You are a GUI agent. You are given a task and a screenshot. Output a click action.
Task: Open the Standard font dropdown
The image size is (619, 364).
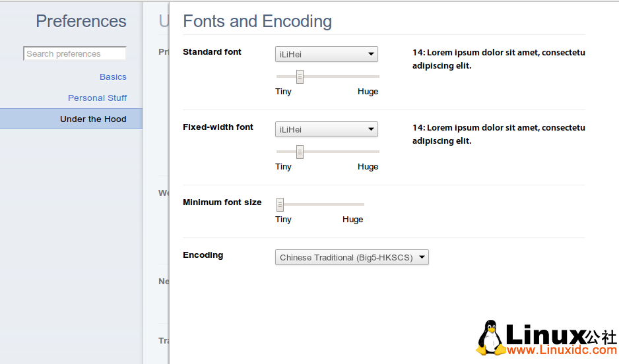coord(326,55)
